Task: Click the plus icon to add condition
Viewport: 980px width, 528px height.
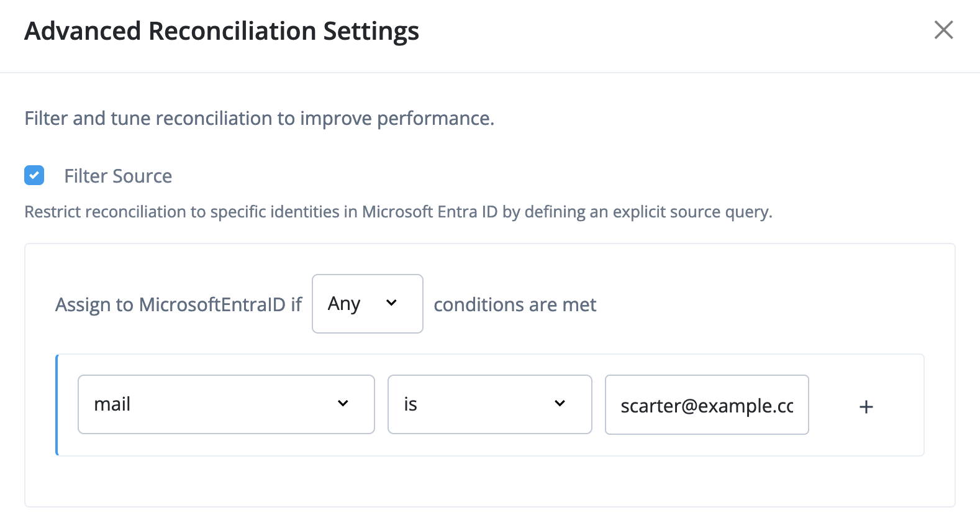Action: pyautogui.click(x=866, y=407)
